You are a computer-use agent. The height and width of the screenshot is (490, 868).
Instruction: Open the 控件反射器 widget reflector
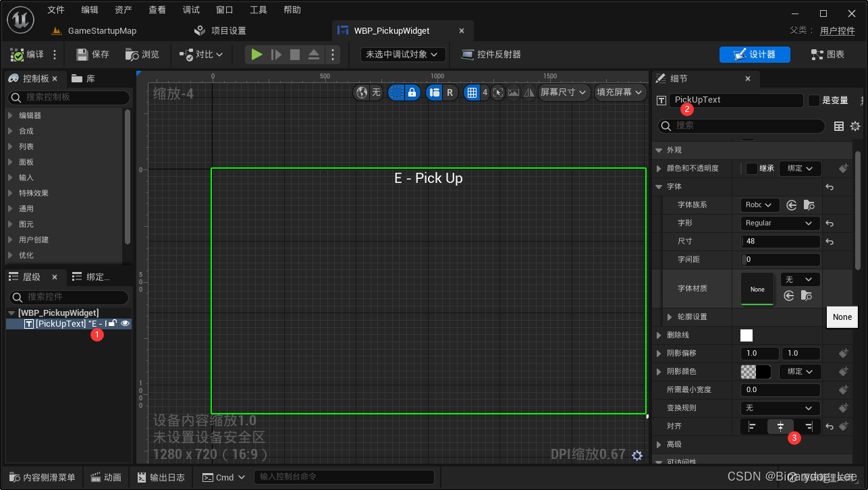tap(491, 55)
